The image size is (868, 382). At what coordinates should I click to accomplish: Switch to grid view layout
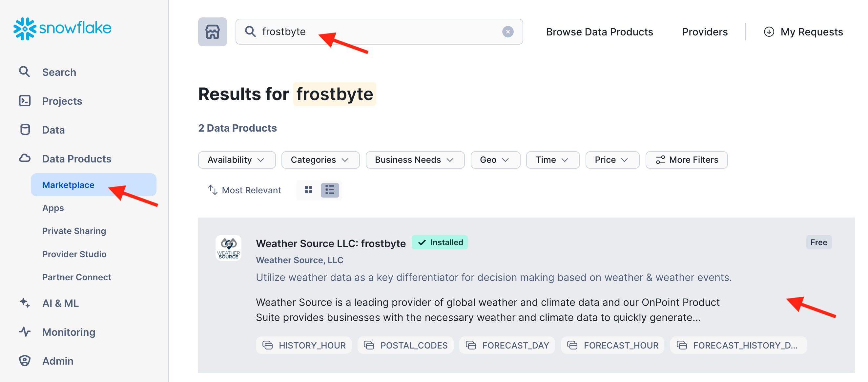(x=308, y=190)
